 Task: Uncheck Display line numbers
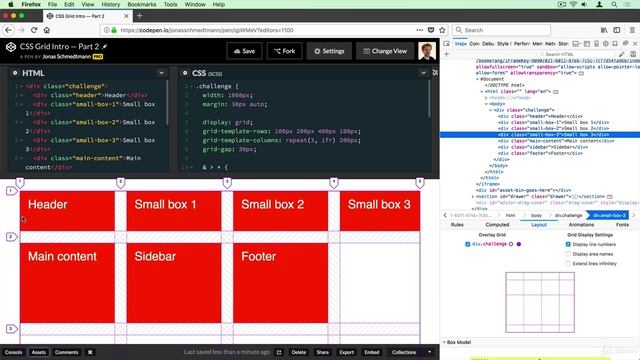tap(568, 244)
